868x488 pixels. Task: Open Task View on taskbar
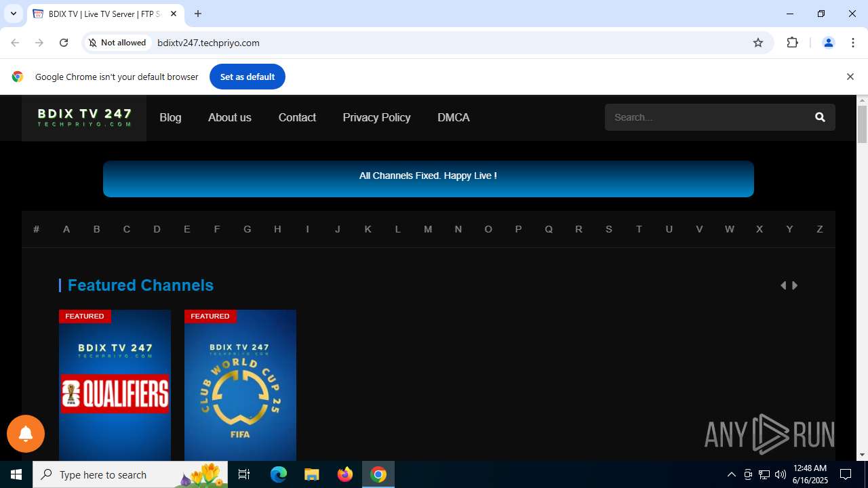pyautogui.click(x=244, y=474)
